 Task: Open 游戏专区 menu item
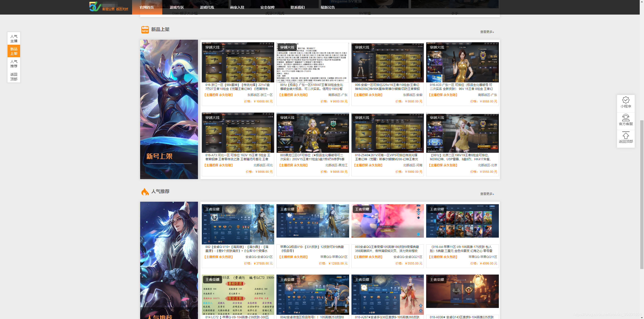point(177,7)
